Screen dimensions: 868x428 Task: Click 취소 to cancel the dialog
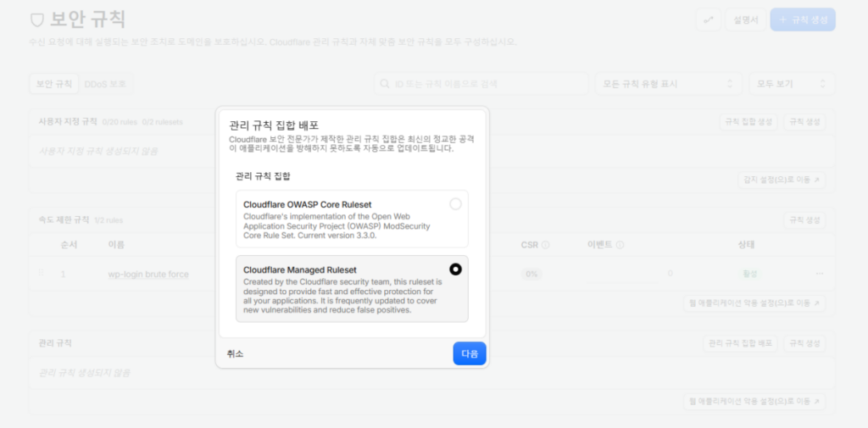click(235, 353)
